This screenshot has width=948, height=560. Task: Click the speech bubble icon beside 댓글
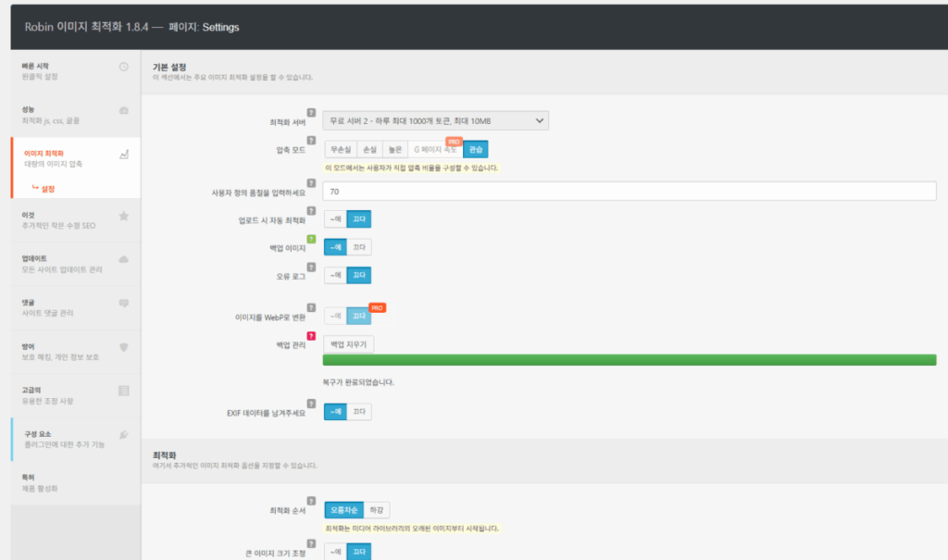tap(124, 303)
